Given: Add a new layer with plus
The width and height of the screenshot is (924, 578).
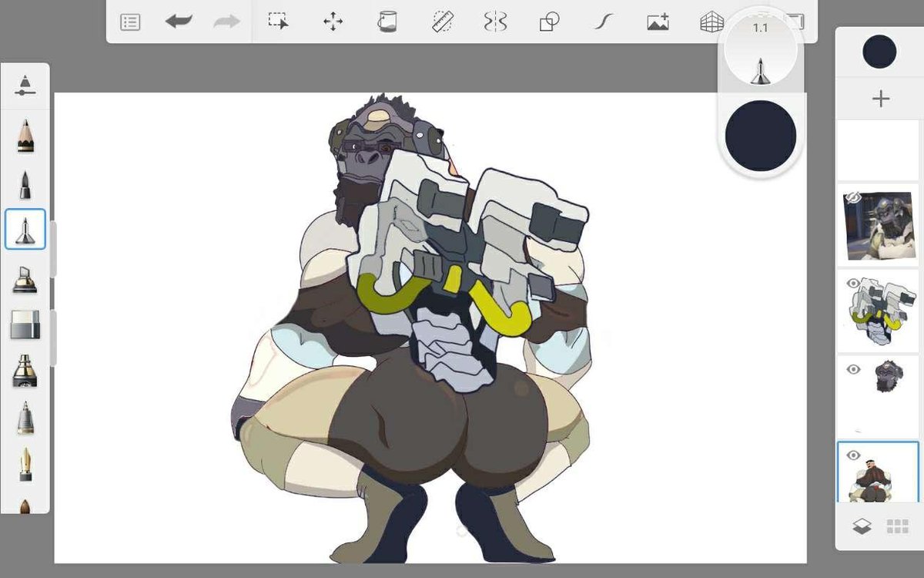Looking at the screenshot, I should (881, 99).
